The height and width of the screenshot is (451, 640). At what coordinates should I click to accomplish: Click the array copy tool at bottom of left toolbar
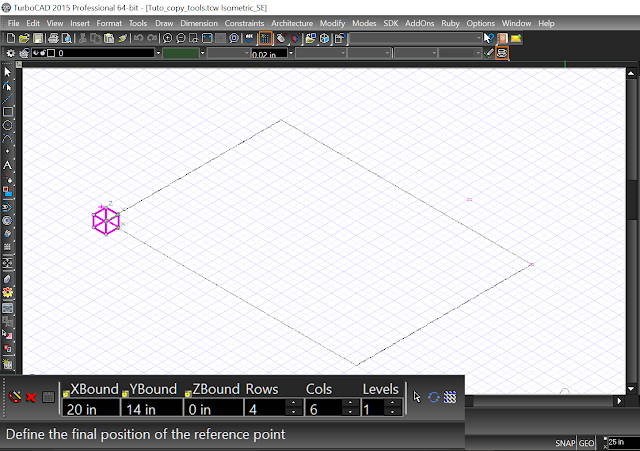pyautogui.click(x=7, y=364)
